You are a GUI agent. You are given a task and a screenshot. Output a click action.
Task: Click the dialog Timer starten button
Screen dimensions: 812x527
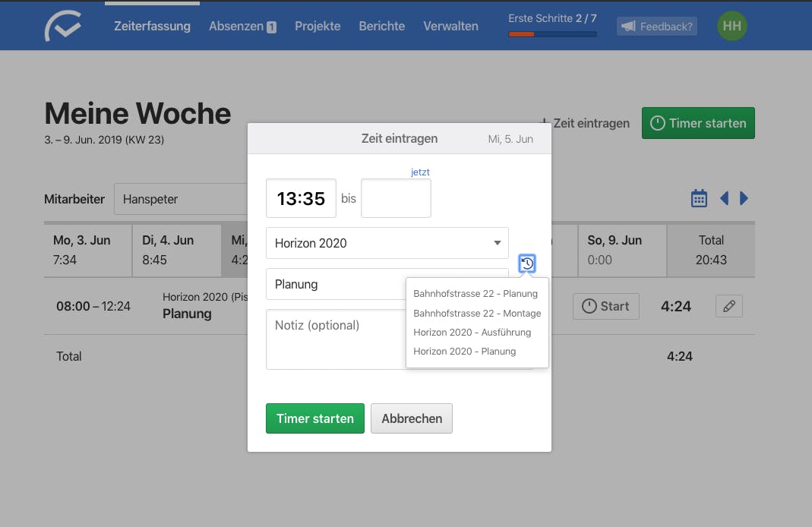pyautogui.click(x=315, y=418)
